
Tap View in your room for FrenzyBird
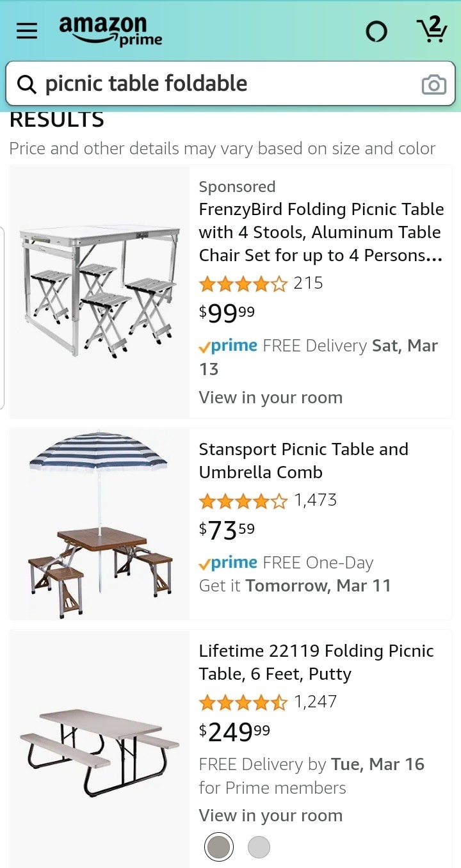point(270,398)
